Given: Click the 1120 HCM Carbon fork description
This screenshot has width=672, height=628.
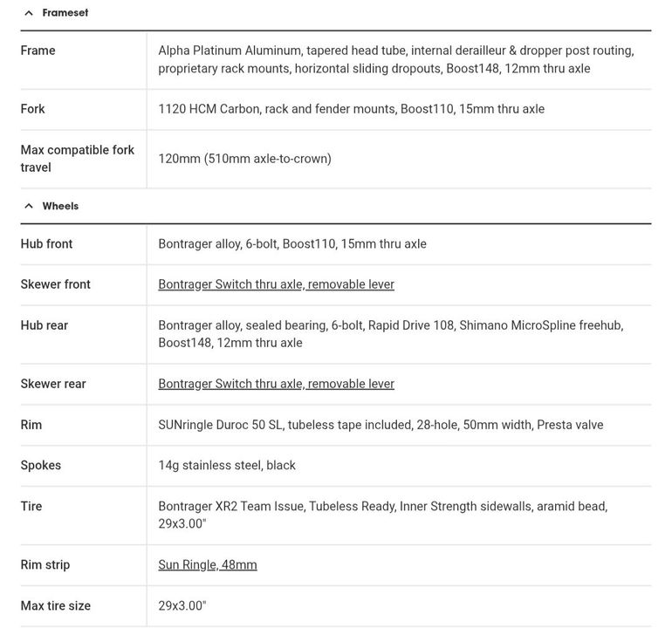Looking at the screenshot, I should (351, 109).
